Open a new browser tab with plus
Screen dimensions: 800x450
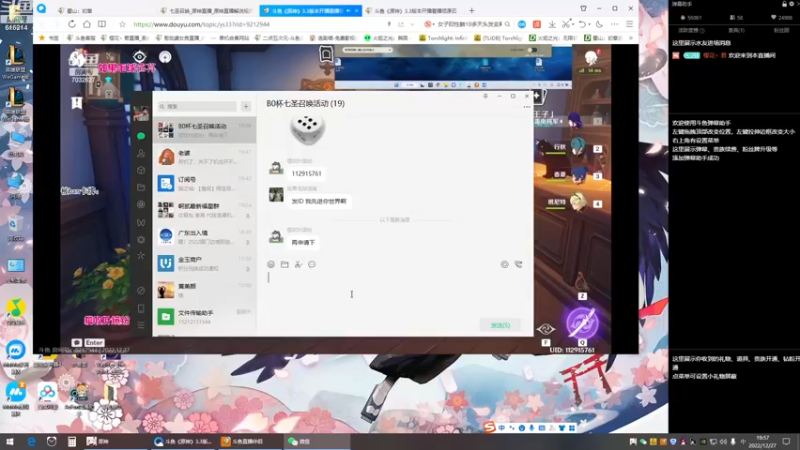click(x=471, y=10)
